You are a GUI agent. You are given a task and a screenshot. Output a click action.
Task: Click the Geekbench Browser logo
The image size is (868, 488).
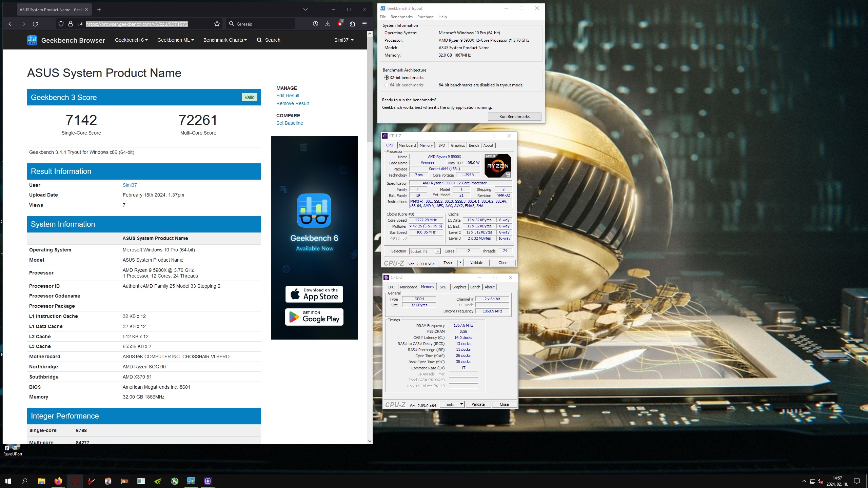66,40
